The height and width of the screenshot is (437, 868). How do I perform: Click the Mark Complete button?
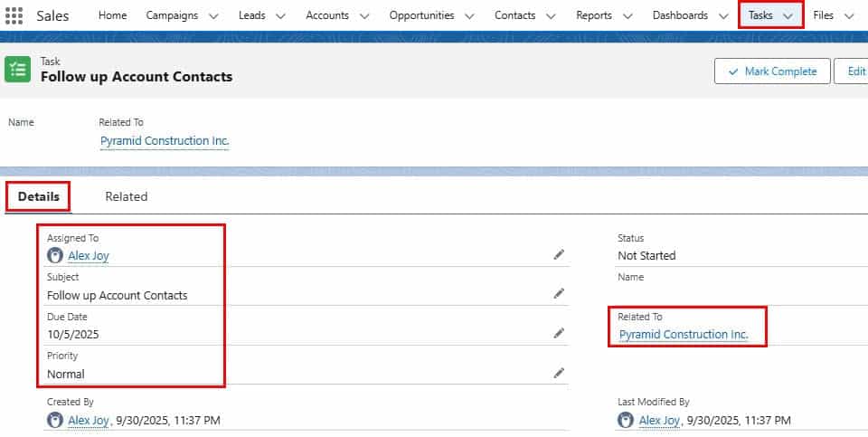coord(772,71)
